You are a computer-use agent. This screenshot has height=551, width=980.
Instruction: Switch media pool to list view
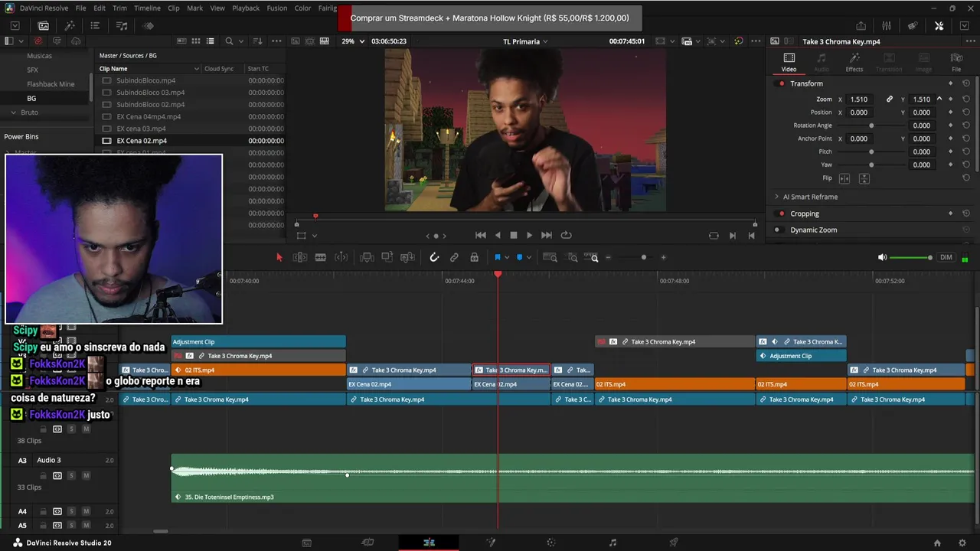(x=210, y=41)
